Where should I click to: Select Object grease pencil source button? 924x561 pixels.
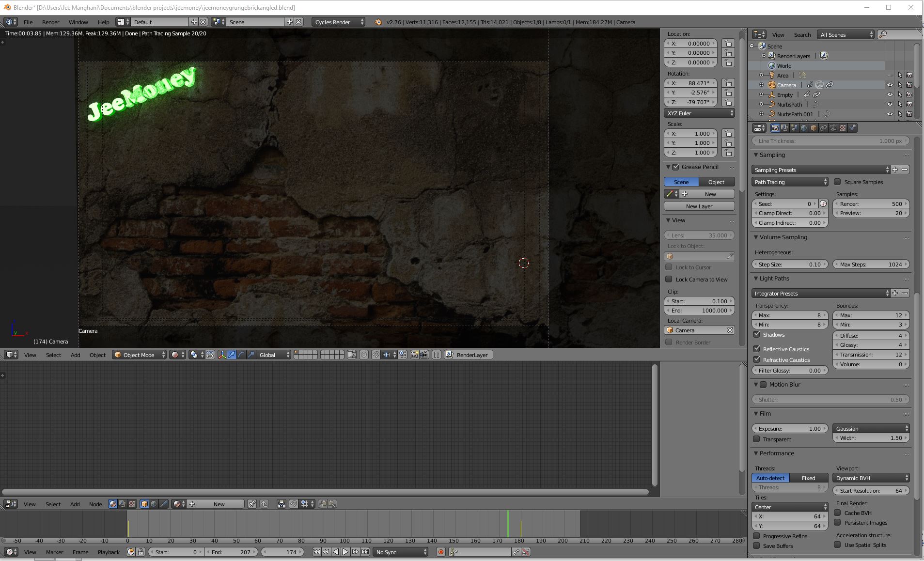717,182
